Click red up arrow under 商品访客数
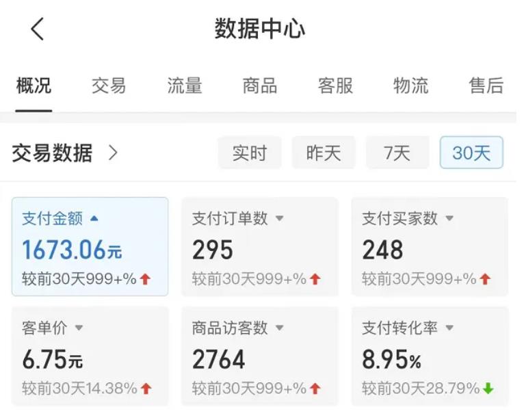 (315, 389)
